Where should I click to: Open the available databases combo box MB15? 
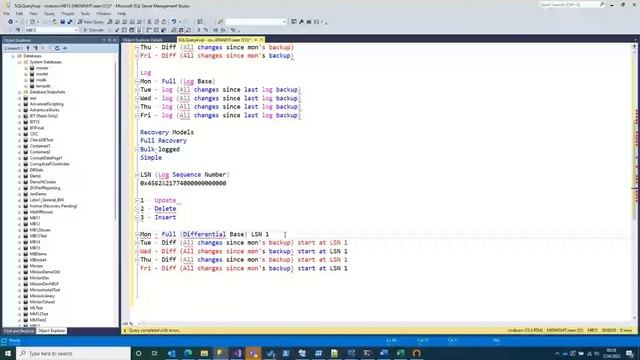(51, 30)
